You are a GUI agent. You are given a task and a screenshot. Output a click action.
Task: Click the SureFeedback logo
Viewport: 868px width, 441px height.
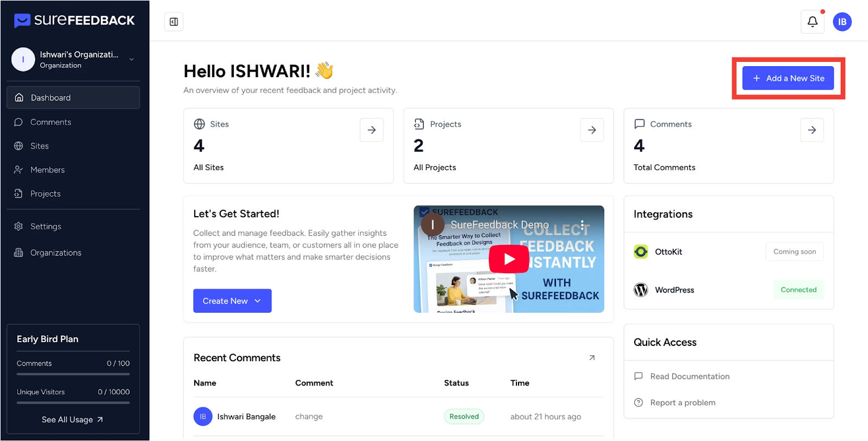(74, 21)
